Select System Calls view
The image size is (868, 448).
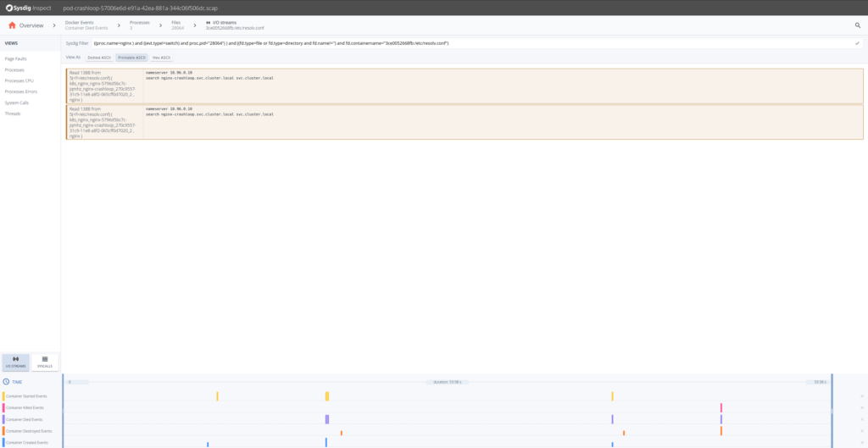(17, 102)
